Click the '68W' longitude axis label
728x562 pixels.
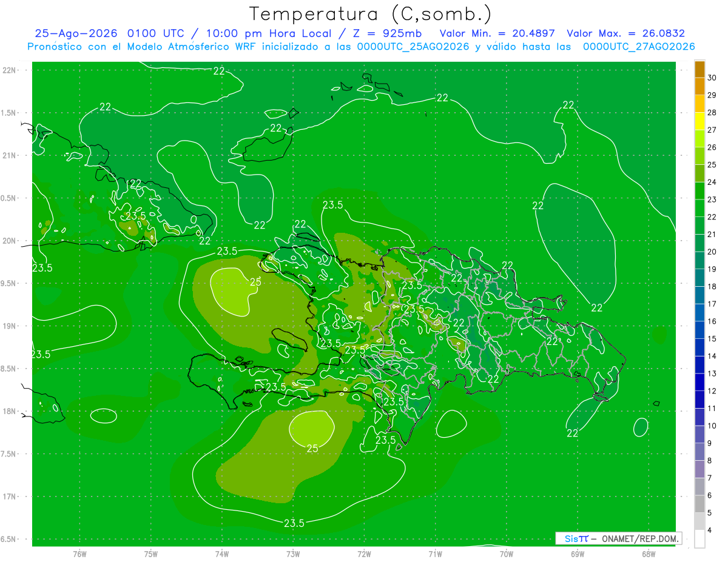648,554
